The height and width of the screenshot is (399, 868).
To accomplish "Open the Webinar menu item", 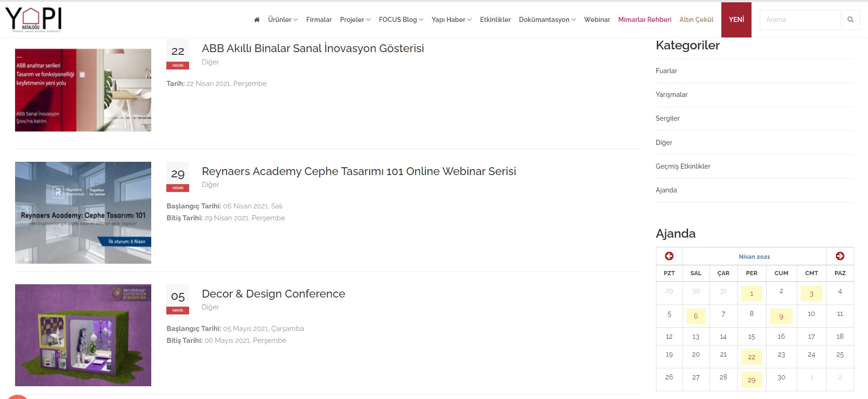I will click(x=597, y=20).
